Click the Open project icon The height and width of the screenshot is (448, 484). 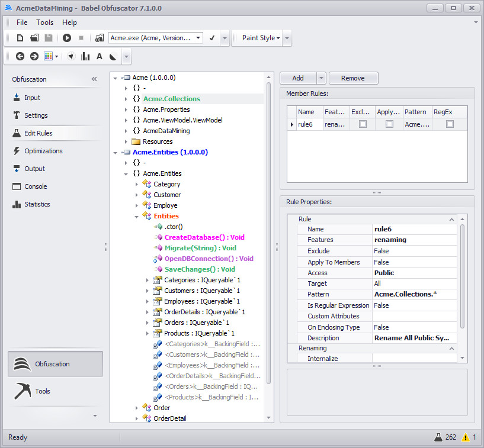pyautogui.click(x=34, y=38)
